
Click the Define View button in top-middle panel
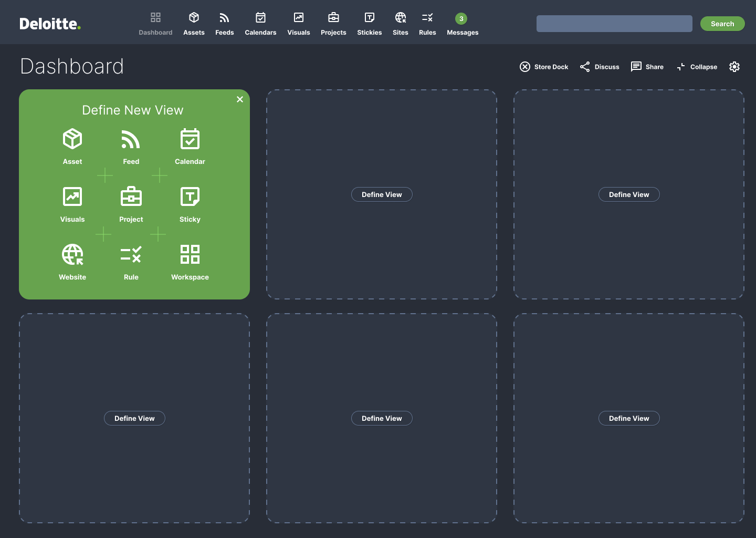382,194
